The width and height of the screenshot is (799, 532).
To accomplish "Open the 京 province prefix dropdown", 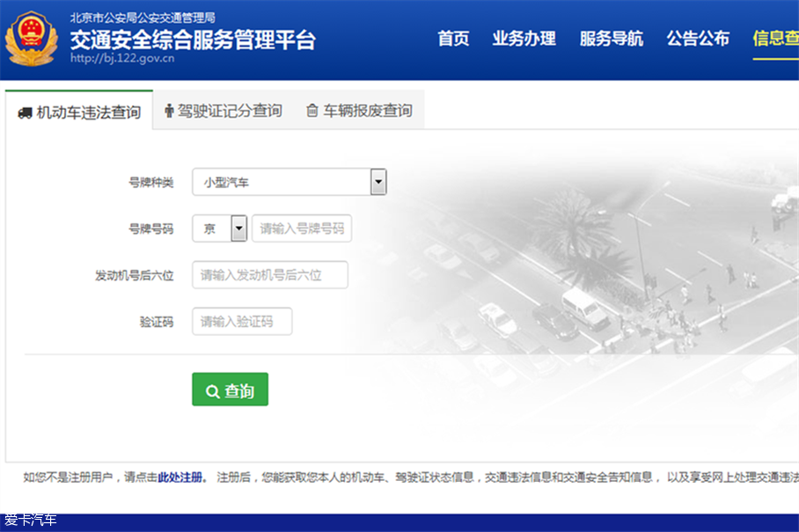I will 238,229.
